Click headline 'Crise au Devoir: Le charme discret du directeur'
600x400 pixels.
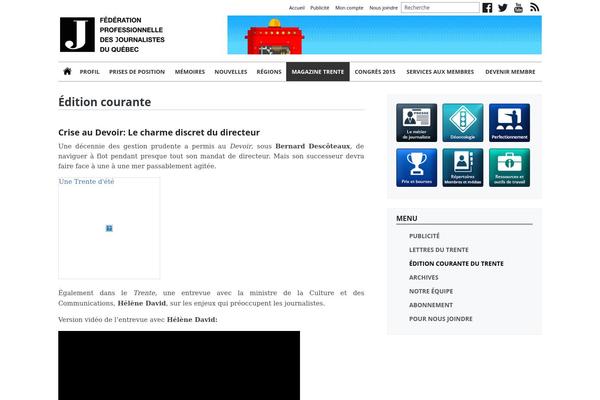click(x=159, y=132)
